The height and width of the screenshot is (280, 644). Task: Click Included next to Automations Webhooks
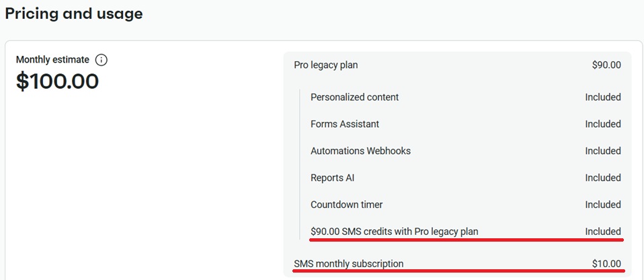603,151
